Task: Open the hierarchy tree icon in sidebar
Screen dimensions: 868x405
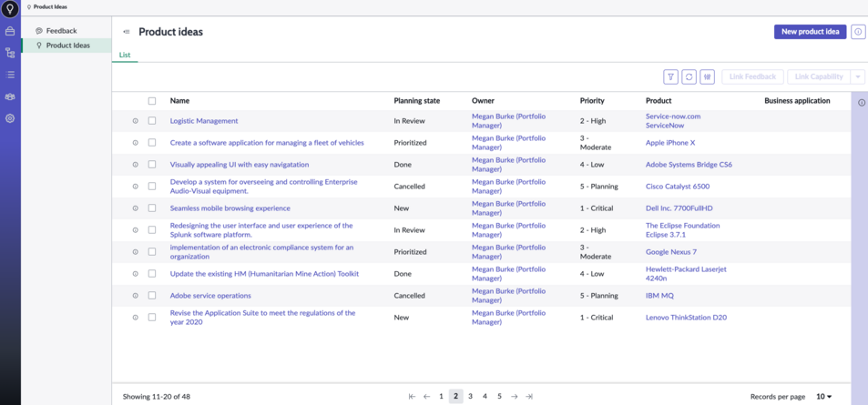Action: (10, 53)
